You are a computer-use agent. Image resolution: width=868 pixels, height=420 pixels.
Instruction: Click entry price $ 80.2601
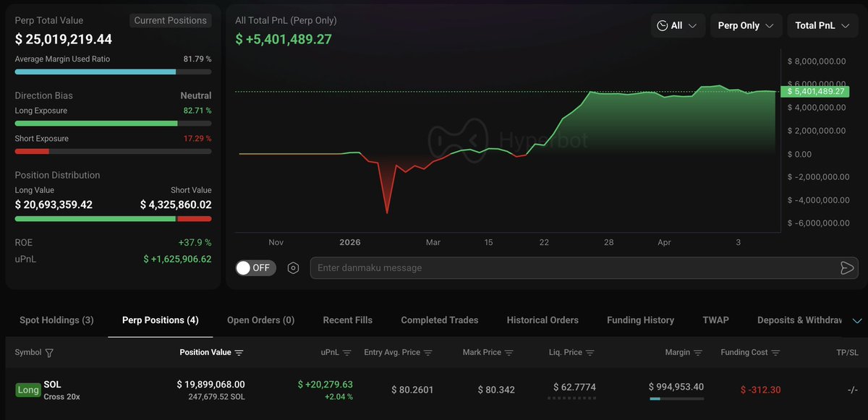[412, 390]
